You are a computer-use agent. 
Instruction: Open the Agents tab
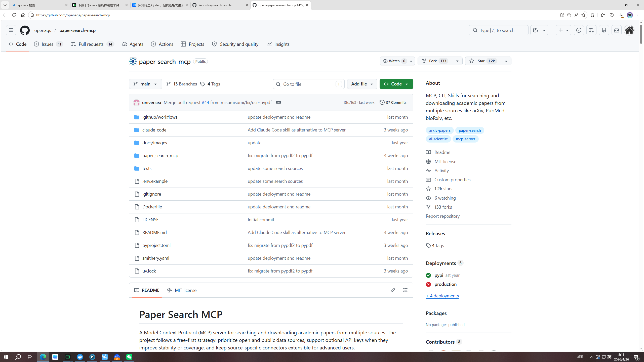pyautogui.click(x=133, y=44)
